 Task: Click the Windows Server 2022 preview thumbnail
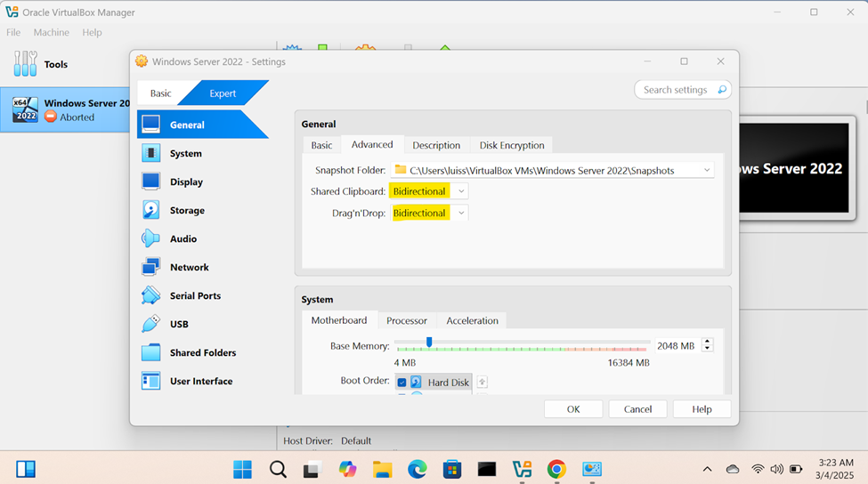[794, 168]
